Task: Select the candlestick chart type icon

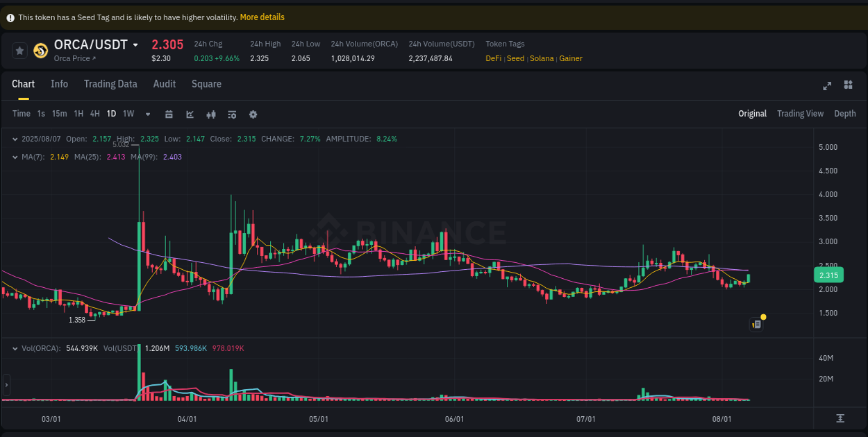Action: pyautogui.click(x=211, y=114)
